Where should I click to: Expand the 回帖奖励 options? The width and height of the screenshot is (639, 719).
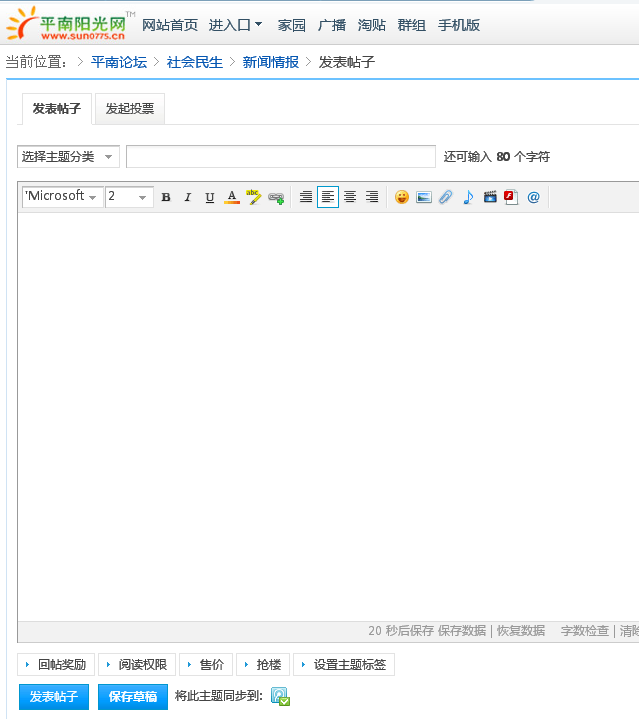click(x=55, y=665)
